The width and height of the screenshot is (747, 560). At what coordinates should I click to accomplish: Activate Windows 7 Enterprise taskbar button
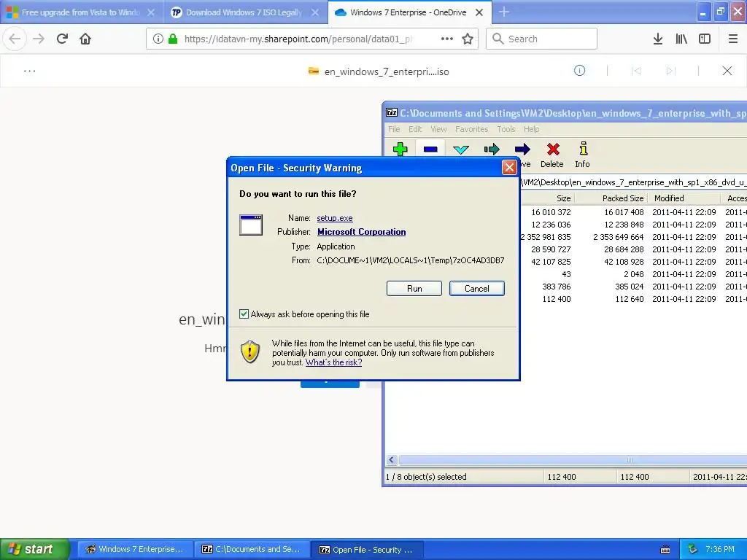click(135, 549)
